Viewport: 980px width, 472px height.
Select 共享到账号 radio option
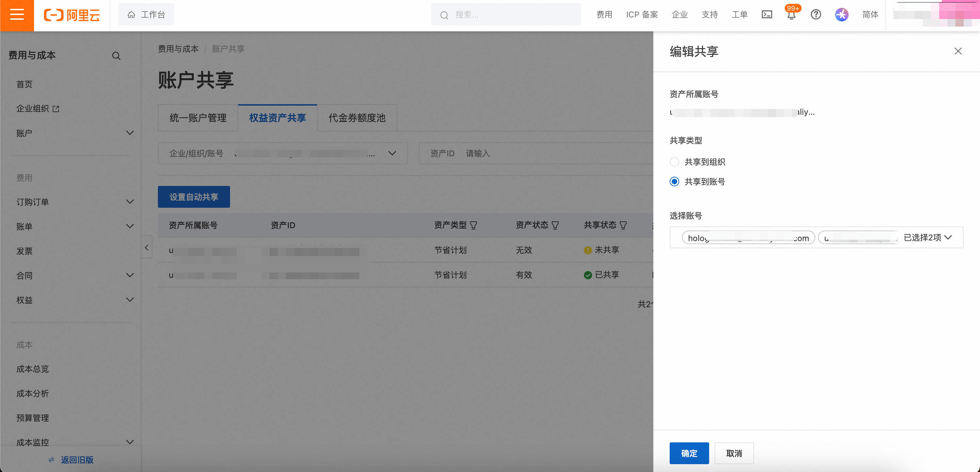tap(674, 182)
